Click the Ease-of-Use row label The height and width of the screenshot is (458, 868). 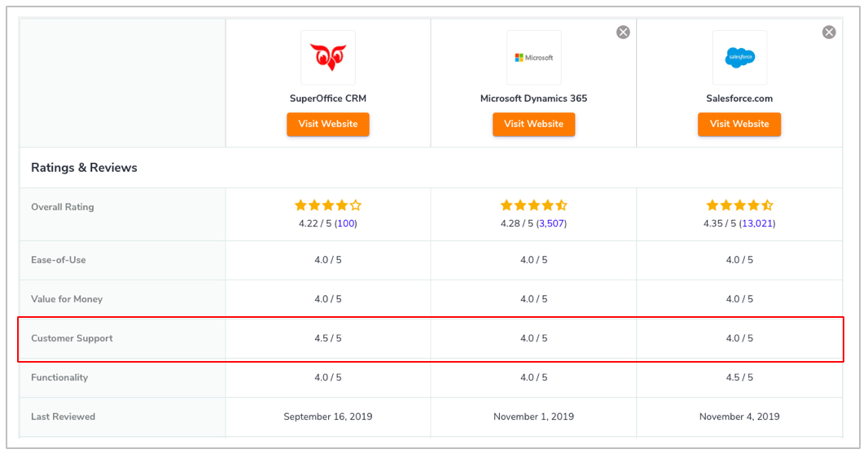tap(58, 260)
